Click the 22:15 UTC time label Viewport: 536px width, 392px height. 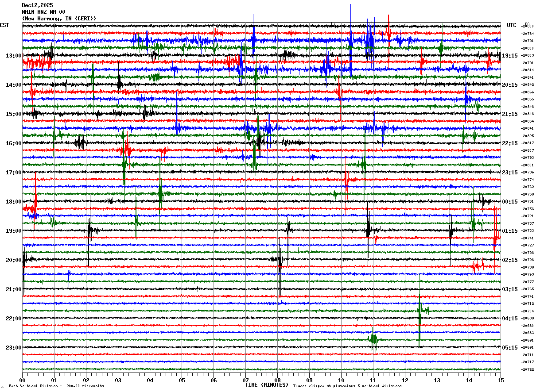[510, 143]
